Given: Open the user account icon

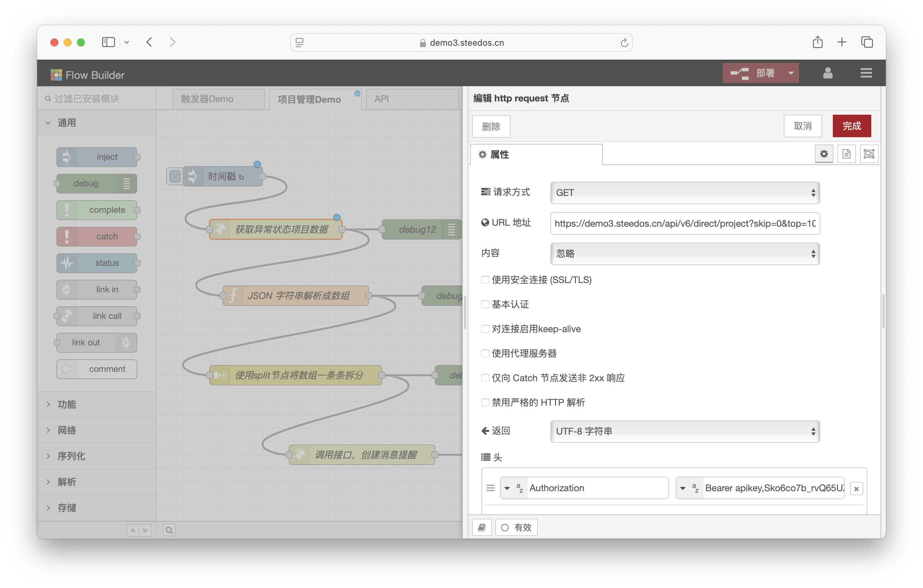Looking at the screenshot, I should click(828, 73).
